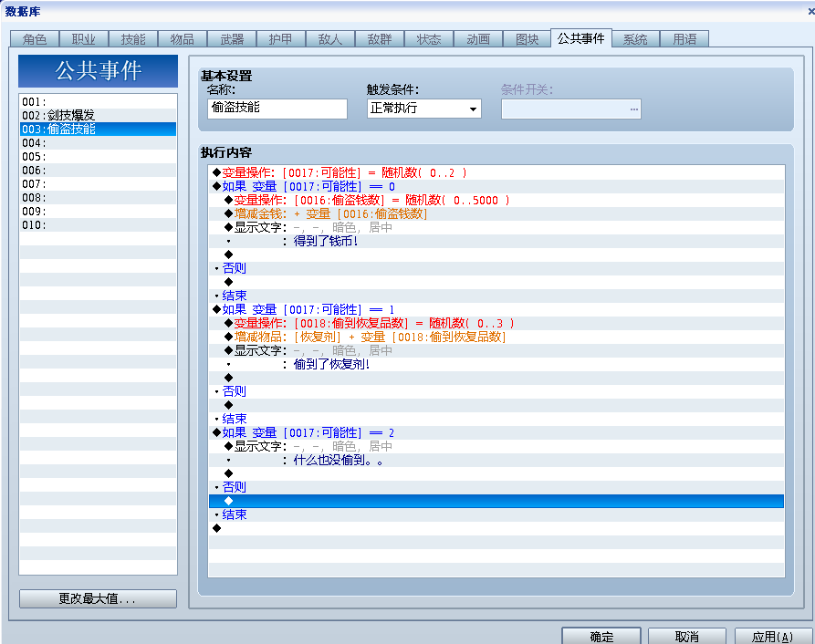This screenshot has width=815, height=644.
Task: Click 确定 to confirm changes
Action: (601, 636)
